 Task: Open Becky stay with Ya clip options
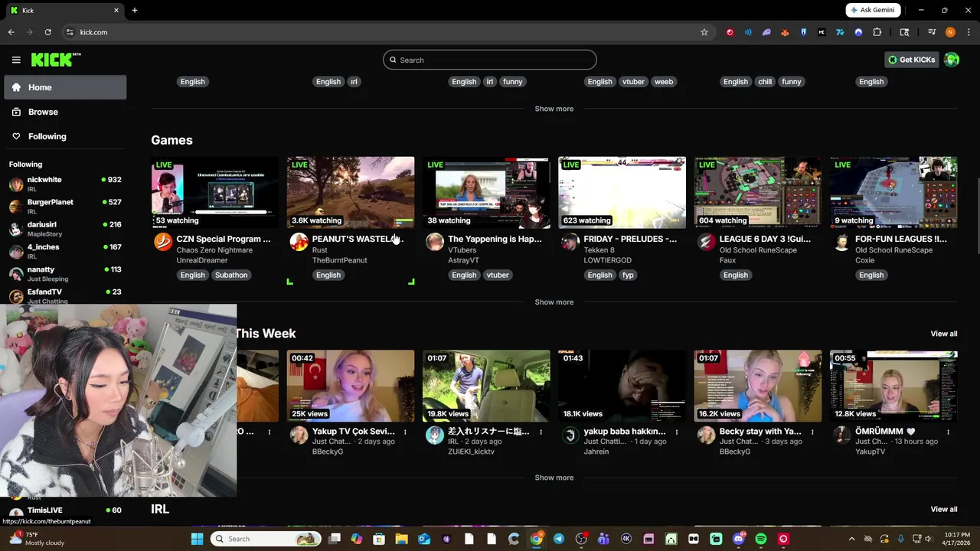click(x=812, y=432)
